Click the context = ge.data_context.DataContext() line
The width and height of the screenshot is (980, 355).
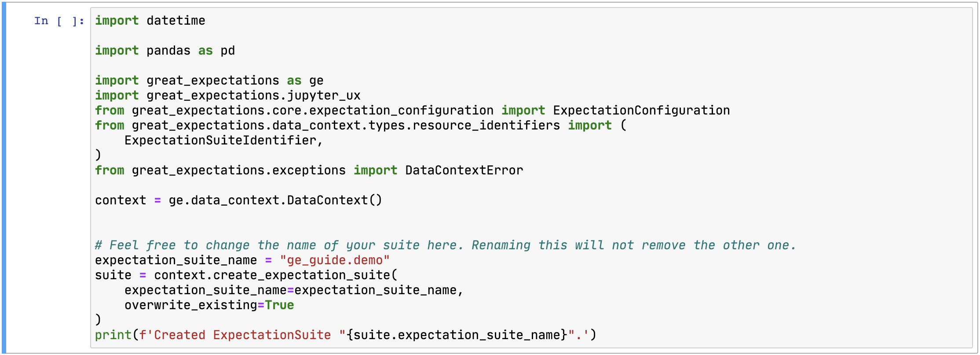coord(239,200)
